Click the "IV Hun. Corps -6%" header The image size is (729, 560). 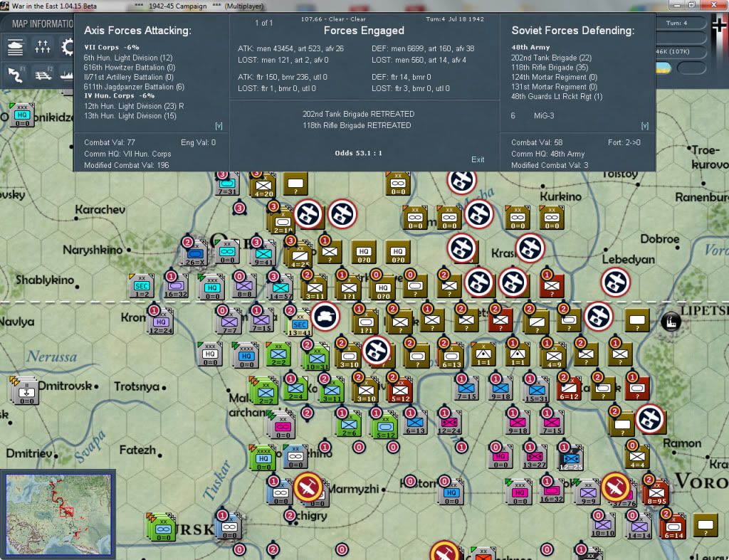120,96
